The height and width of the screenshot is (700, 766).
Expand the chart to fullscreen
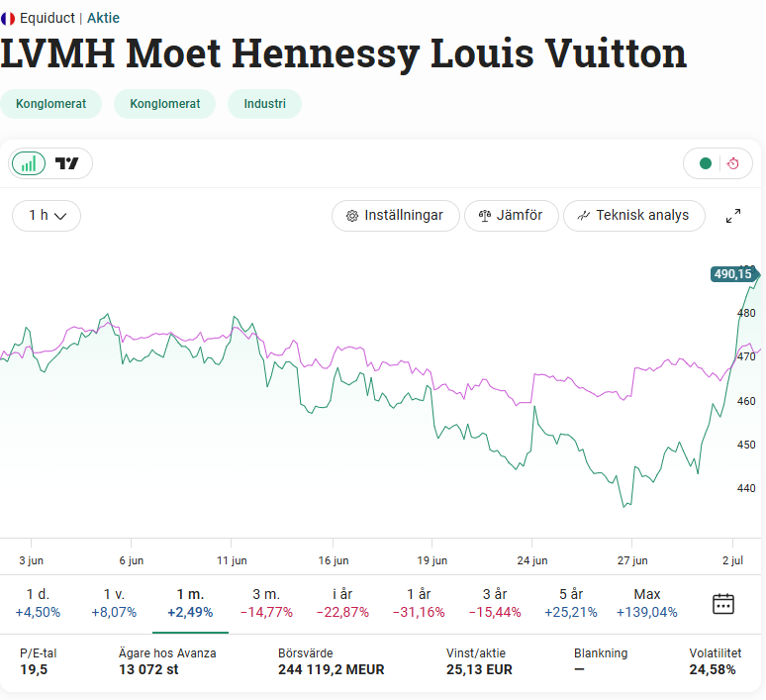coord(732,216)
